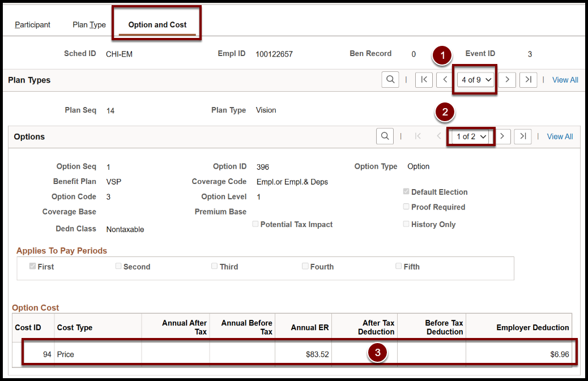The height and width of the screenshot is (381, 588).
Task: Switch to the Participant tab
Action: 32,24
